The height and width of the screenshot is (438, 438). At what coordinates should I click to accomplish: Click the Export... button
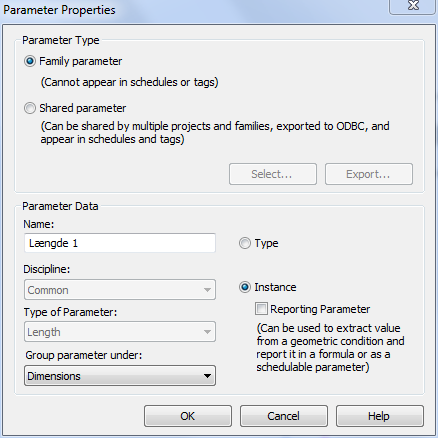pos(369,174)
